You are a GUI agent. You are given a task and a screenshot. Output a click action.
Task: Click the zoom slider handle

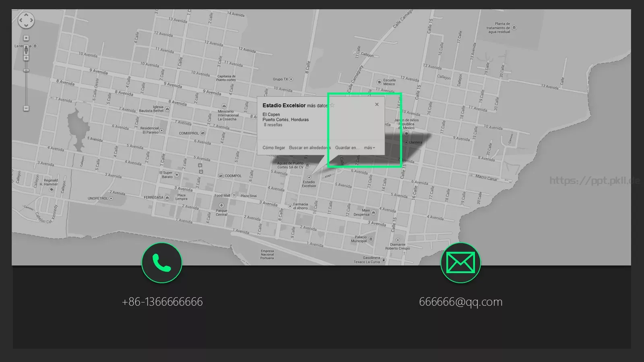(26, 70)
